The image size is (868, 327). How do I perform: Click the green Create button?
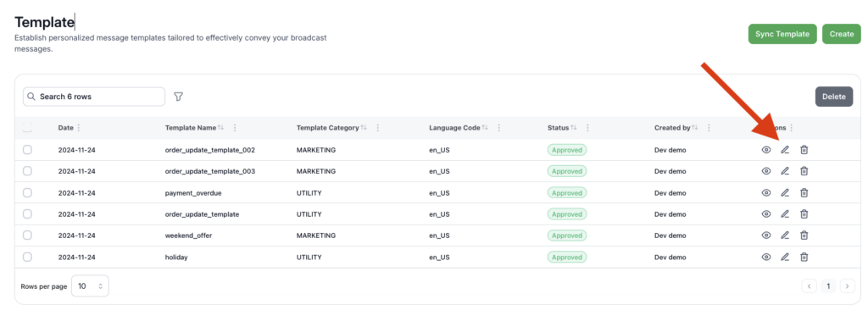click(842, 34)
